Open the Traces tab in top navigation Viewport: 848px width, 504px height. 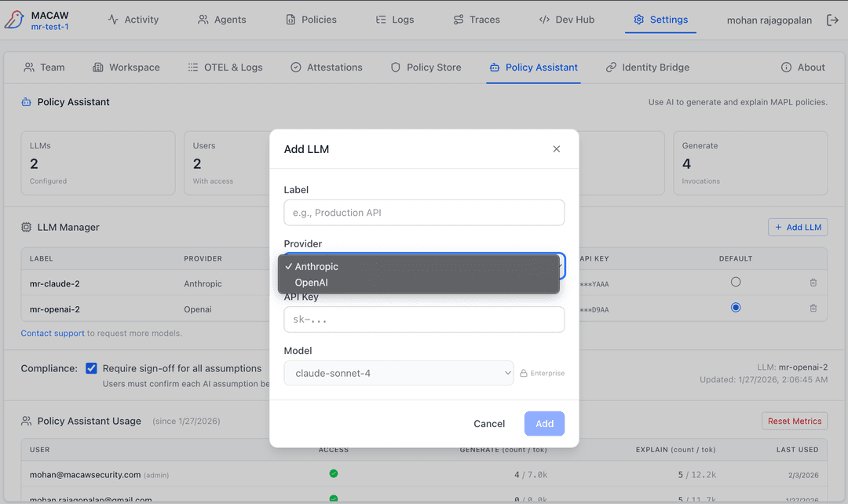tap(477, 20)
